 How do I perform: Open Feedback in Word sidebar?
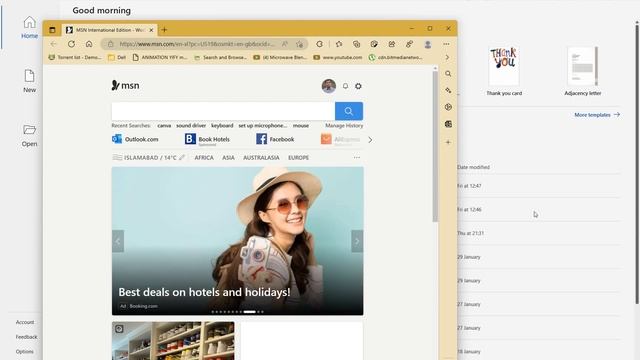(27, 337)
